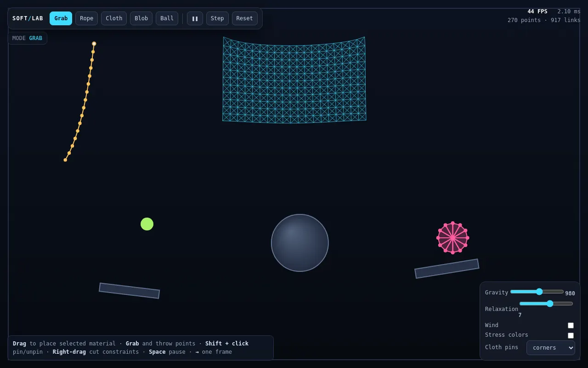Click the relaxation value 7
This screenshot has width=588, height=368.
[x=520, y=315]
